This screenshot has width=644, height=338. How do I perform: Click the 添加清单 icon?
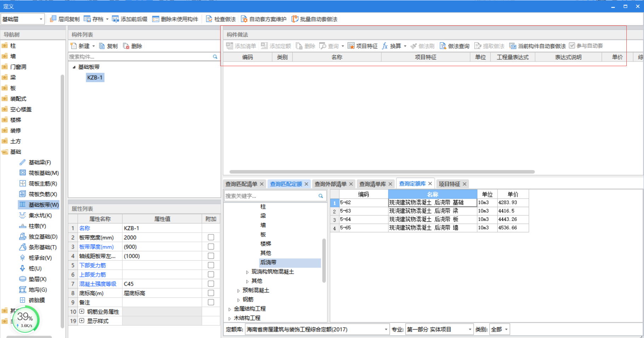pyautogui.click(x=229, y=46)
